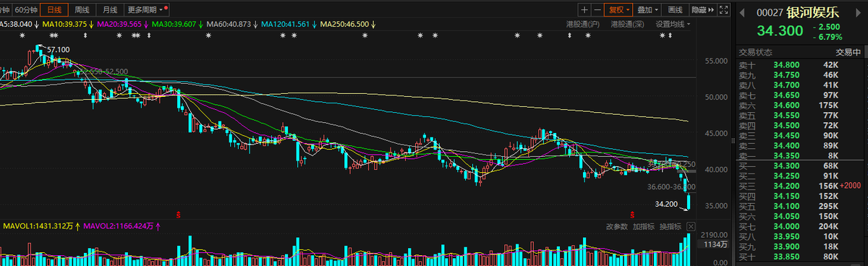Select 周线 weekly chart tab
868x266 pixels.
click(82, 10)
